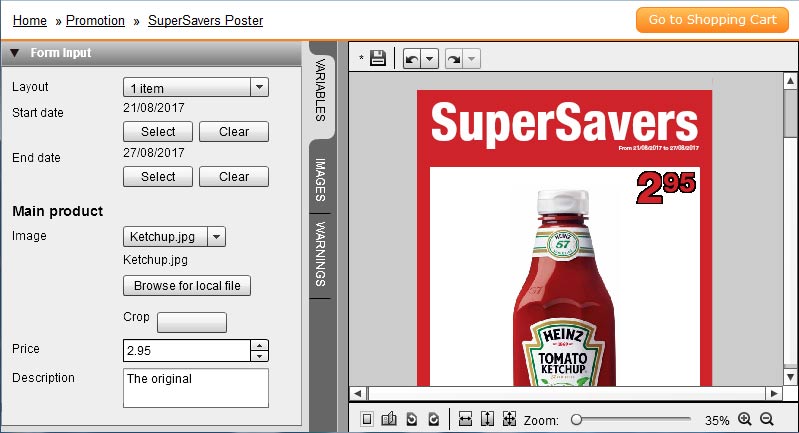Viewport: 799px width, 433px height.
Task: Save the document with the floppy disk icon
Action: click(378, 58)
